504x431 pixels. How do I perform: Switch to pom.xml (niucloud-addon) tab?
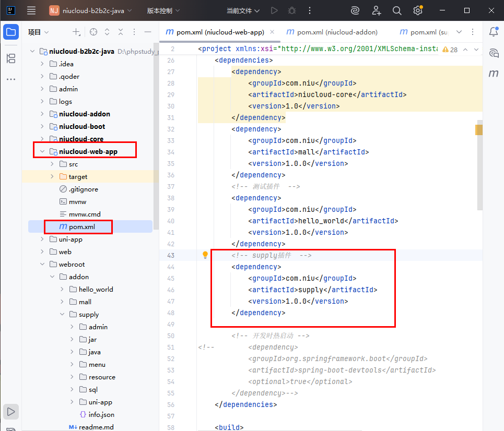[333, 32]
